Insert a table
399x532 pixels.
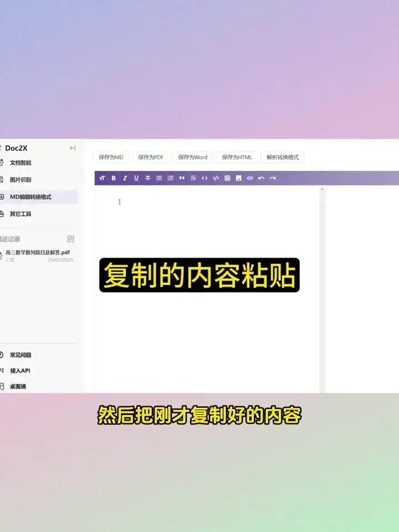227,178
